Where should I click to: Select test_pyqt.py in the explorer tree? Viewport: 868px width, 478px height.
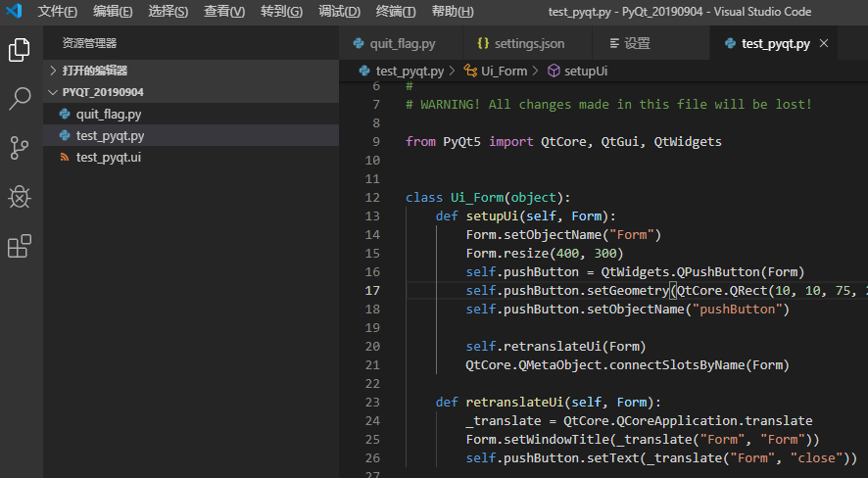(191, 135)
